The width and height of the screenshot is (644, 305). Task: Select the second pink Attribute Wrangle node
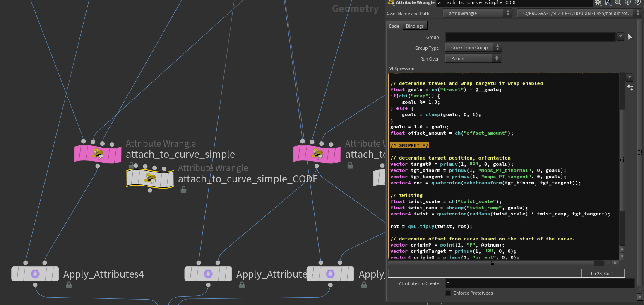coord(317,154)
